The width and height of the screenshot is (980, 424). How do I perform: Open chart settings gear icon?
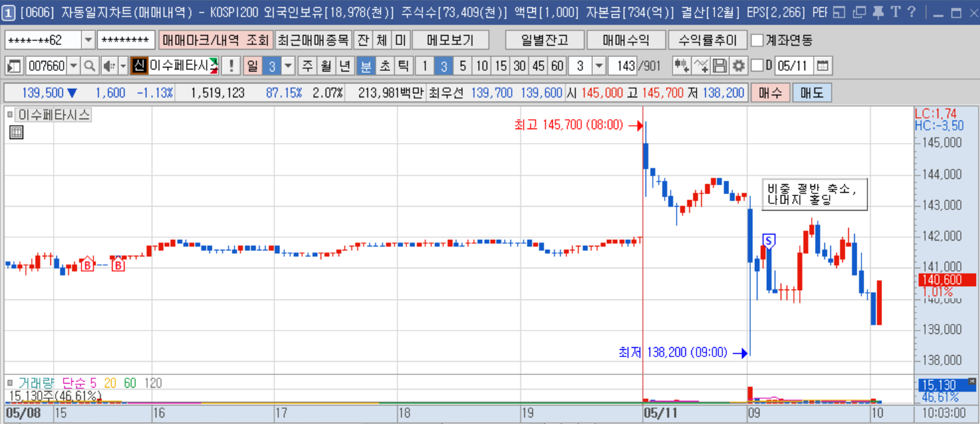click(x=738, y=66)
